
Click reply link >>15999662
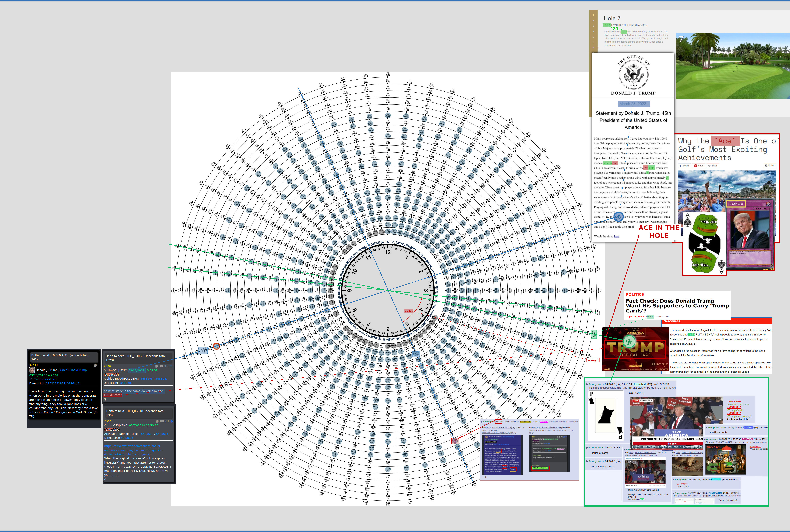click(755, 447)
